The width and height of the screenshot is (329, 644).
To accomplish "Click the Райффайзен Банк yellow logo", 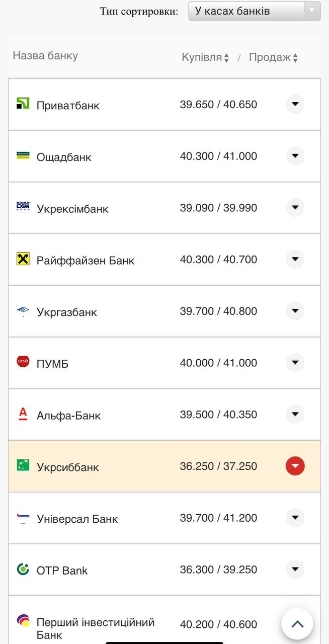I will (x=23, y=259).
